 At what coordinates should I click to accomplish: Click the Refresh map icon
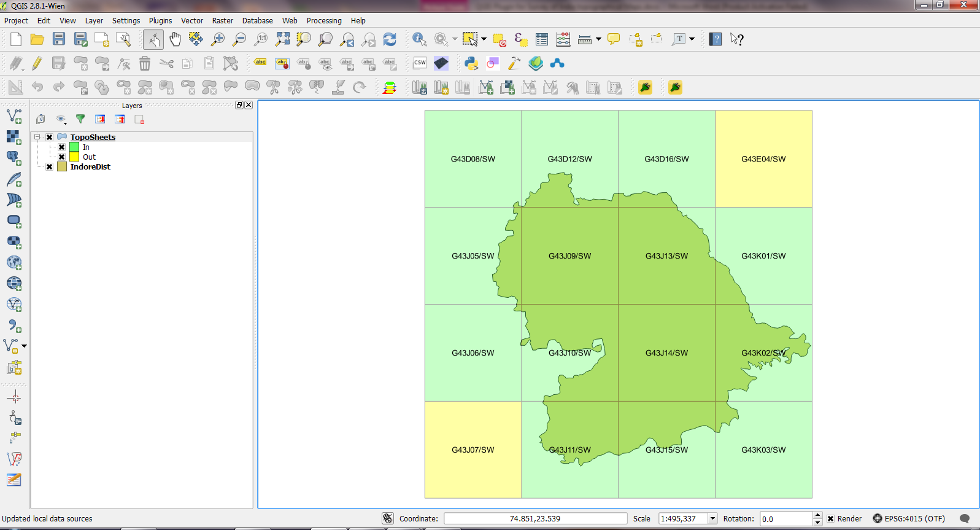(390, 39)
